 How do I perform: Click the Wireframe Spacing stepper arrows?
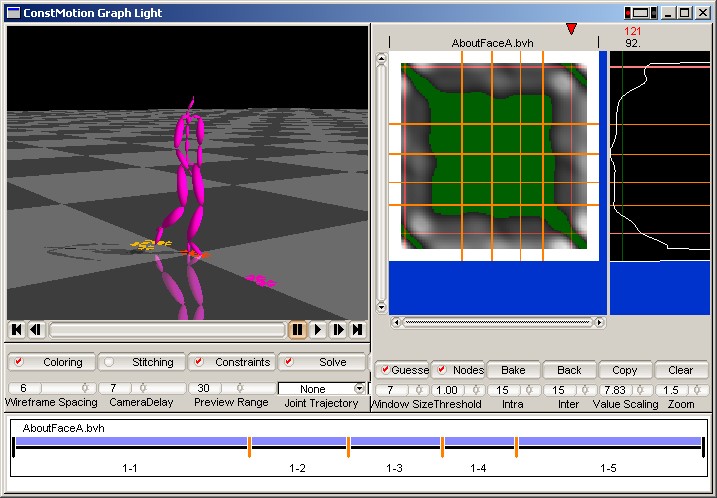point(84,388)
